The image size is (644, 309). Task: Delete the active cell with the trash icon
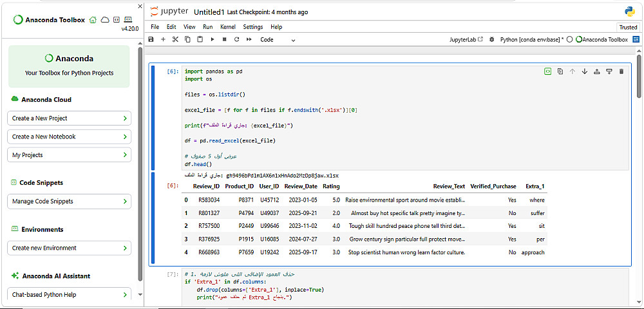click(x=621, y=71)
